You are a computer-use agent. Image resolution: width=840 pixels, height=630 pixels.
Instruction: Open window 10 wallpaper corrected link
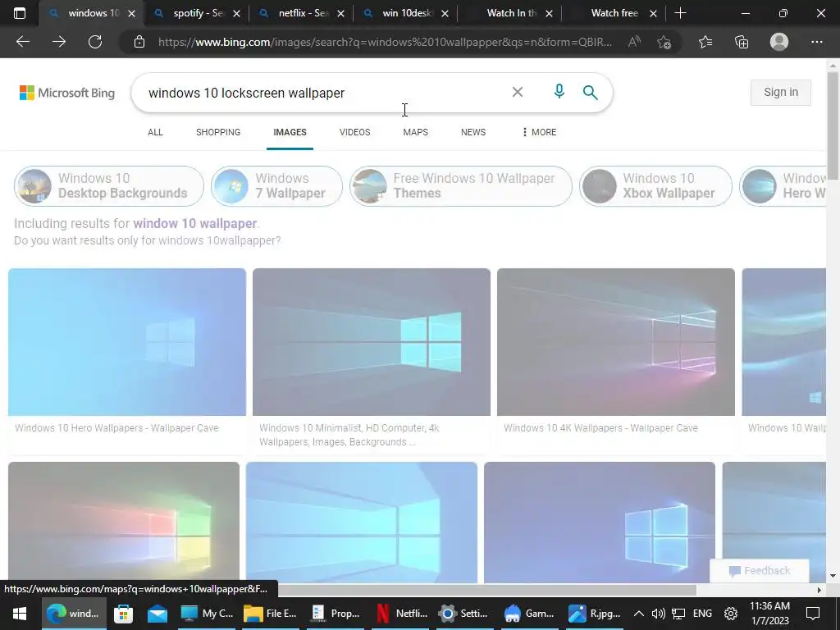[195, 223]
